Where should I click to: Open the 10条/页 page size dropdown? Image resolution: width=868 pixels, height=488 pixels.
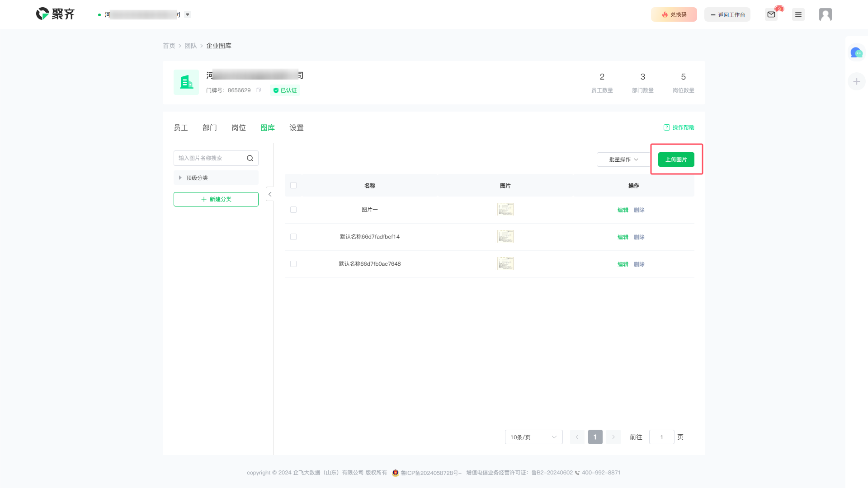pyautogui.click(x=534, y=437)
